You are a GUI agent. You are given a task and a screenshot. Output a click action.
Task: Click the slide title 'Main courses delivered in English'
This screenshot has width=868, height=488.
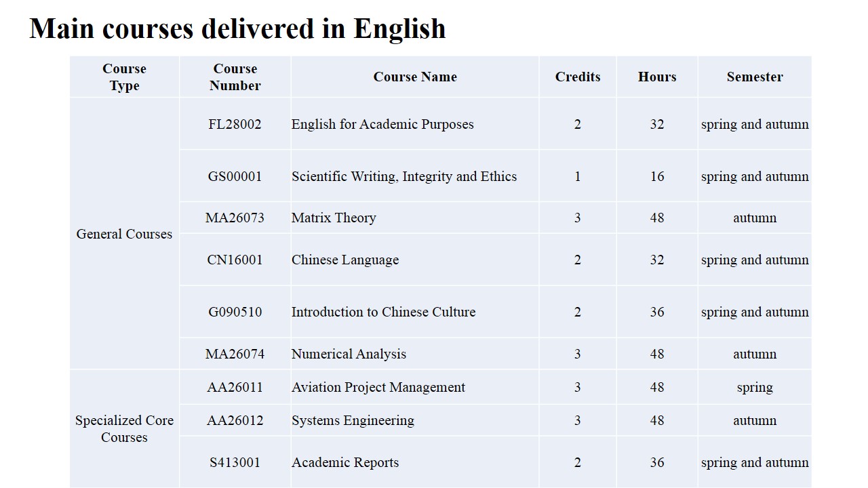237,29
